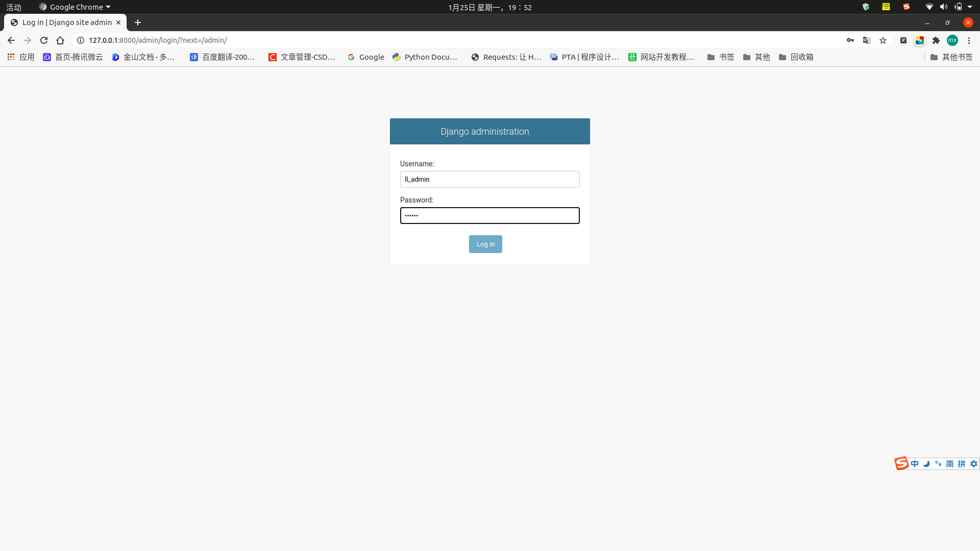
Task: Expand the system status menu arrow
Action: [970, 7]
